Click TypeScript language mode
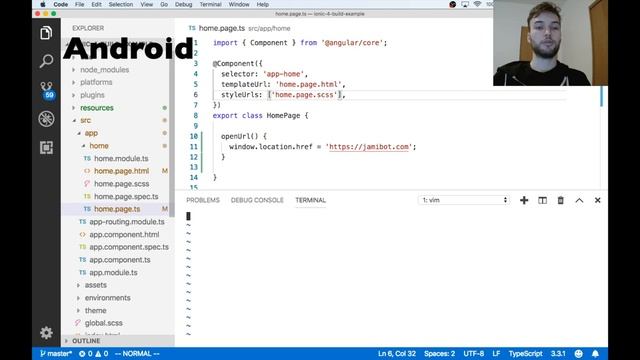 pos(525,354)
